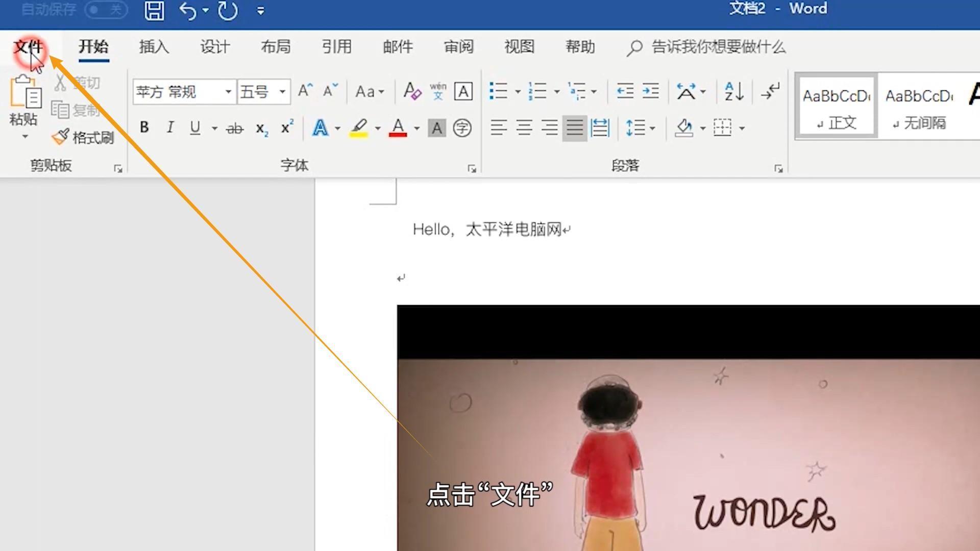Open the font name dropdown
Viewport: 980px width, 551px height.
click(228, 92)
